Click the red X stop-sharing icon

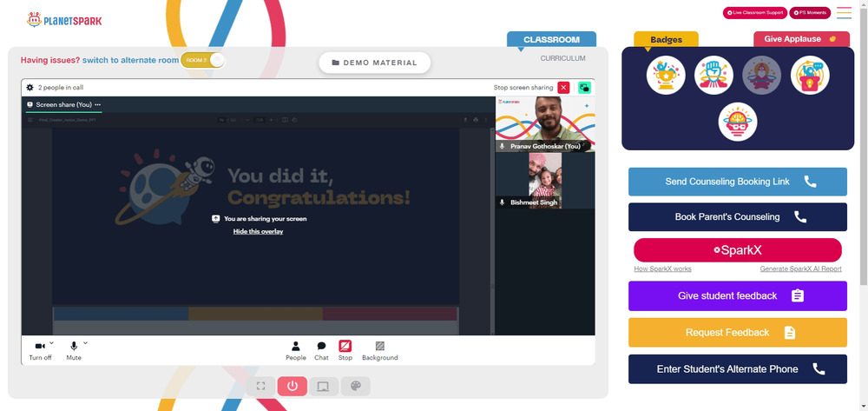[563, 88]
